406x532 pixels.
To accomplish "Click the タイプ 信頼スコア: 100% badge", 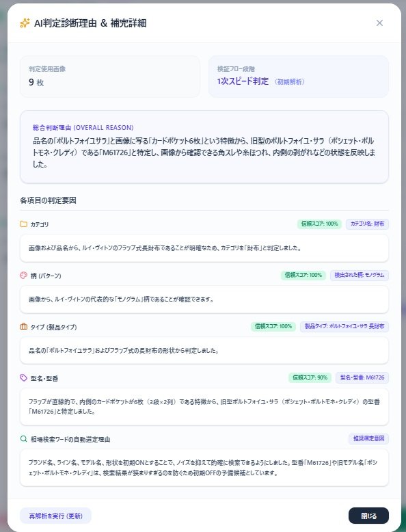I will coord(273,326).
